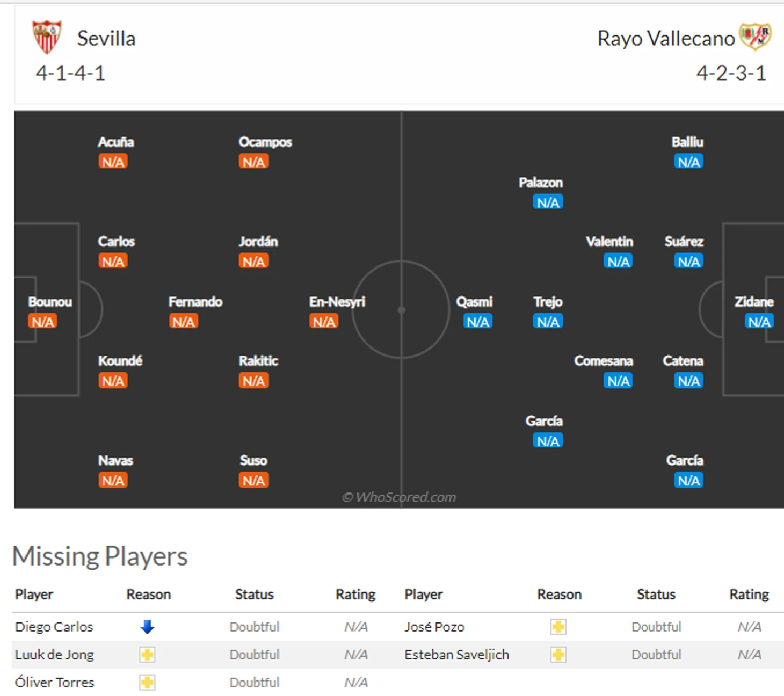Open the Sevilla team name link
784x696 pixels.
(x=106, y=39)
